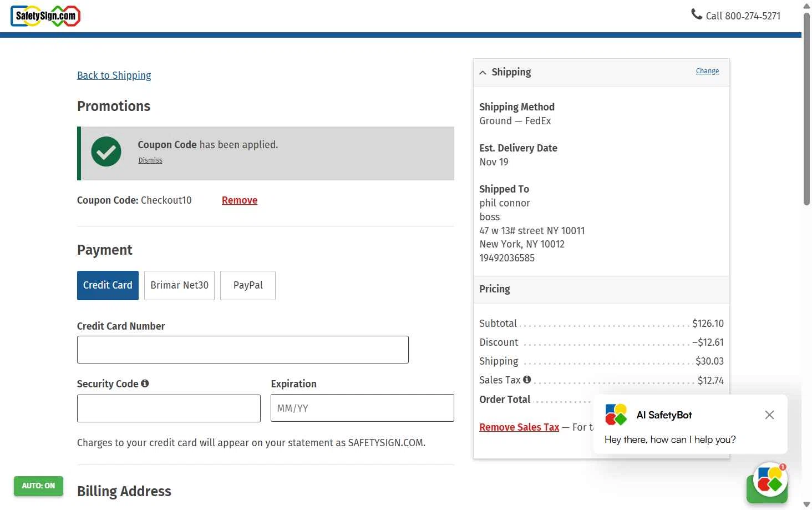This screenshot has width=812, height=510.
Task: Open the Security Code info icon
Action: (145, 383)
